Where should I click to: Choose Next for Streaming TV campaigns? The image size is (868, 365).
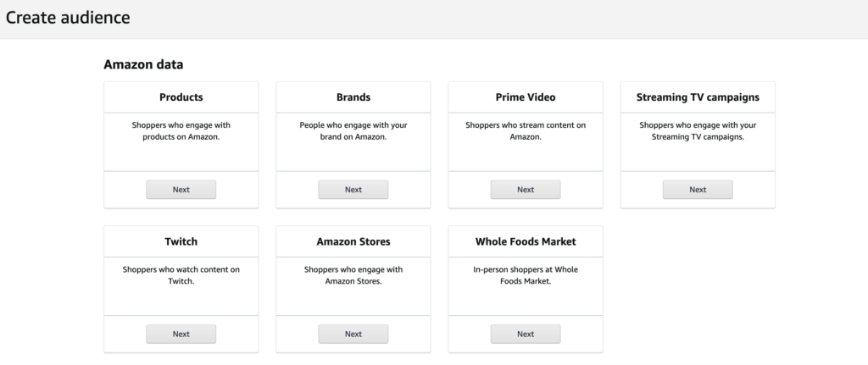[698, 190]
